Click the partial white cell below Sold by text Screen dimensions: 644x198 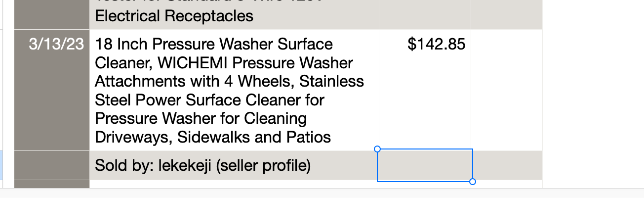(x=234, y=184)
